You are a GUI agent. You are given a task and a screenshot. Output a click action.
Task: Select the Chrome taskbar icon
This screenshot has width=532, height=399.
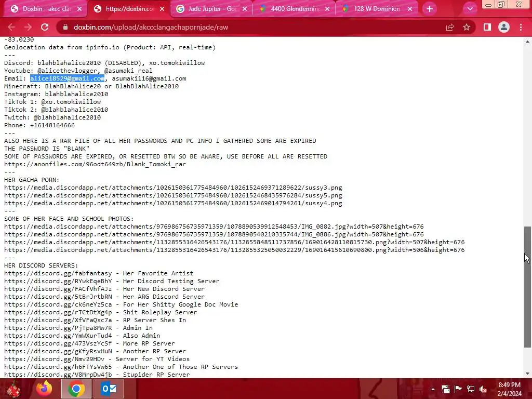[x=76, y=389]
